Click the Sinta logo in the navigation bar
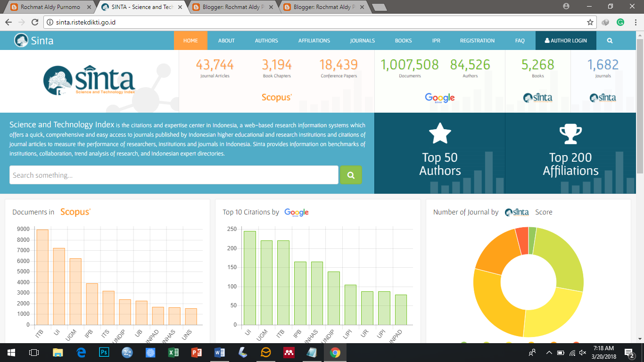 pos(34,41)
